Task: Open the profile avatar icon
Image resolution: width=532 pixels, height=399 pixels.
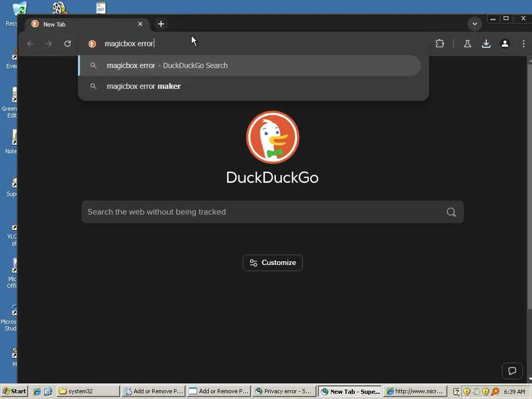Action: pyautogui.click(x=505, y=44)
